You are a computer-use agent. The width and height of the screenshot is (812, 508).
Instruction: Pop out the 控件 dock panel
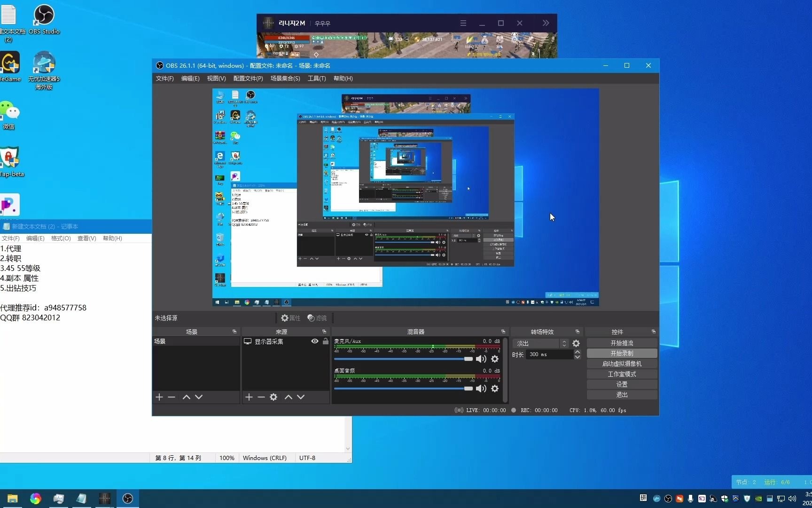point(654,332)
